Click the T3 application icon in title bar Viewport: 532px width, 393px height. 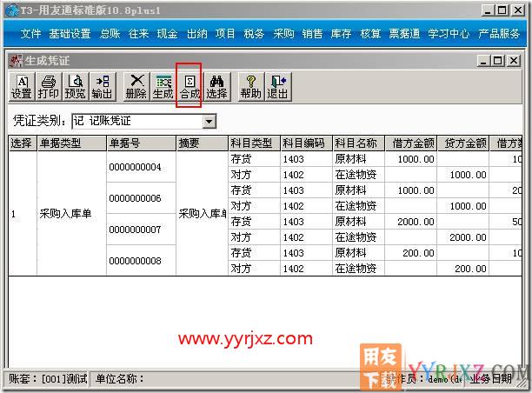click(12, 10)
